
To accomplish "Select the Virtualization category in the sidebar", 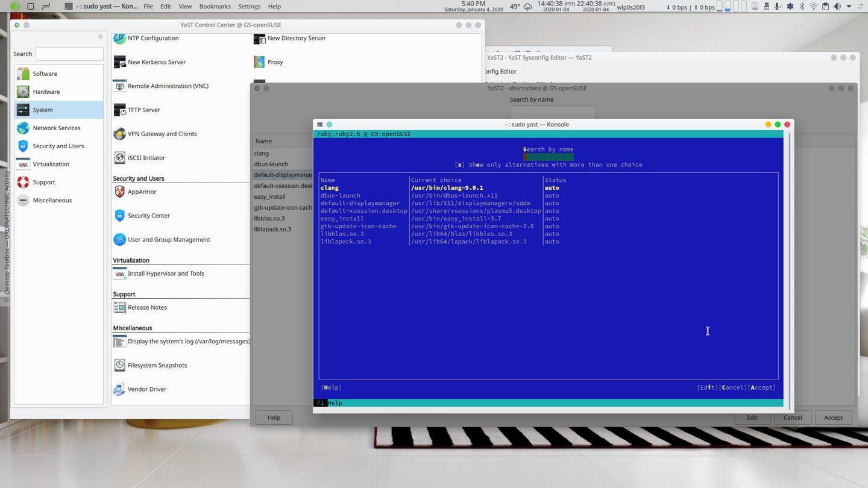I will point(59,164).
